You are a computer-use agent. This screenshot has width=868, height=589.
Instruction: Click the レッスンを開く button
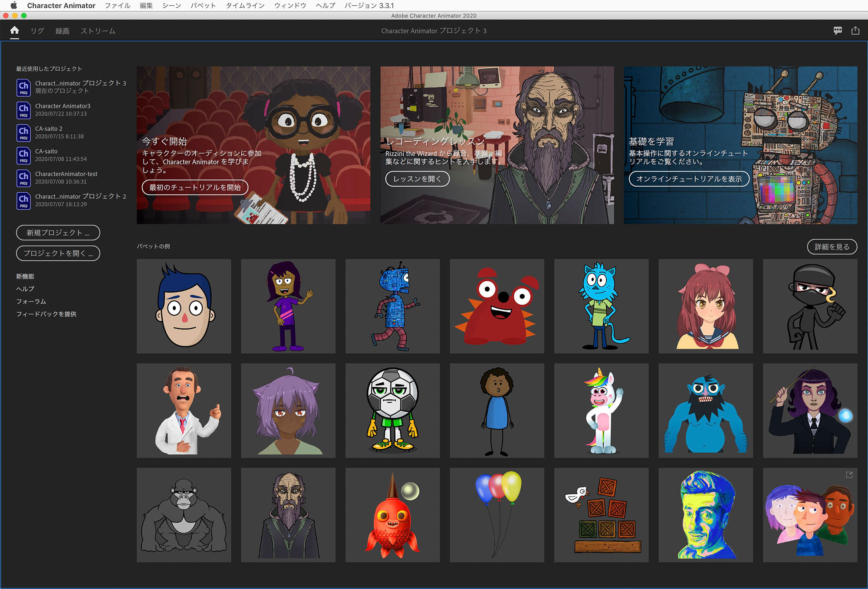417,178
